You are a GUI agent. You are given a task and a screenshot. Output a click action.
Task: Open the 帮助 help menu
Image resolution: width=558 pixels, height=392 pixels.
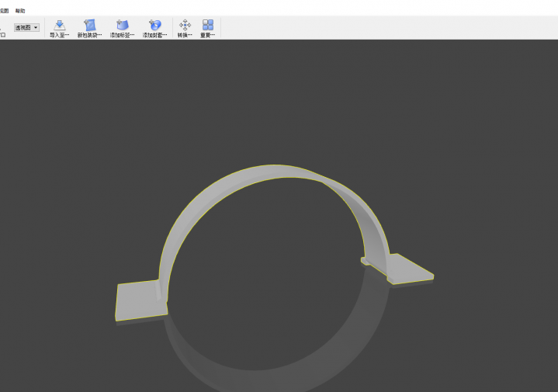(20, 11)
